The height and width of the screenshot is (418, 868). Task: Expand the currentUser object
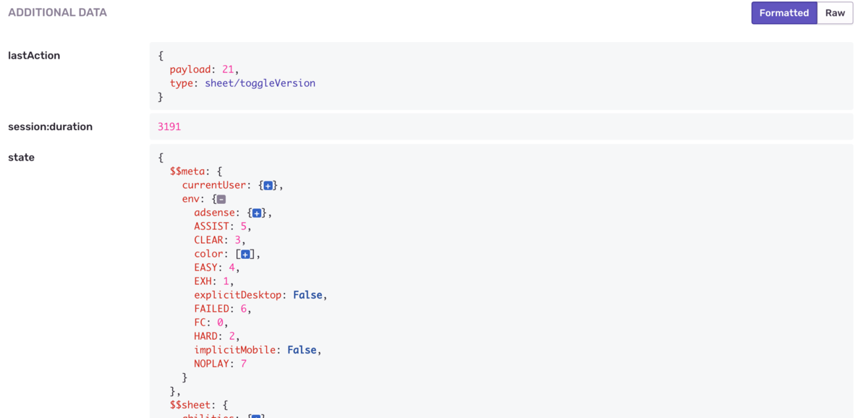click(x=268, y=186)
